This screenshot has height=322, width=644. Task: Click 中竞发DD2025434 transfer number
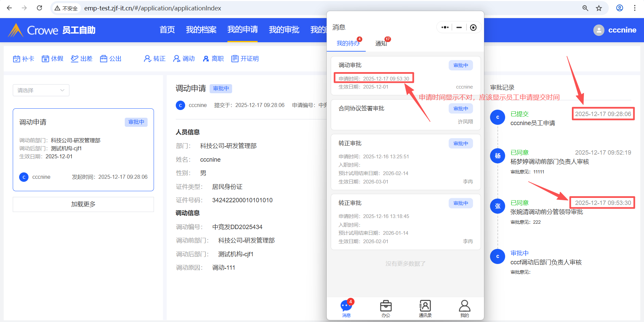tap(237, 227)
